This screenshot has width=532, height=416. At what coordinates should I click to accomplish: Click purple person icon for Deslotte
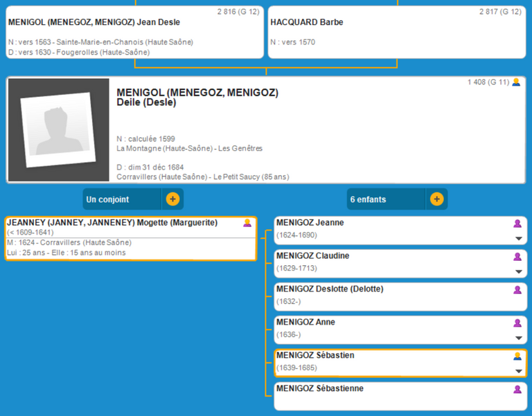click(x=517, y=290)
